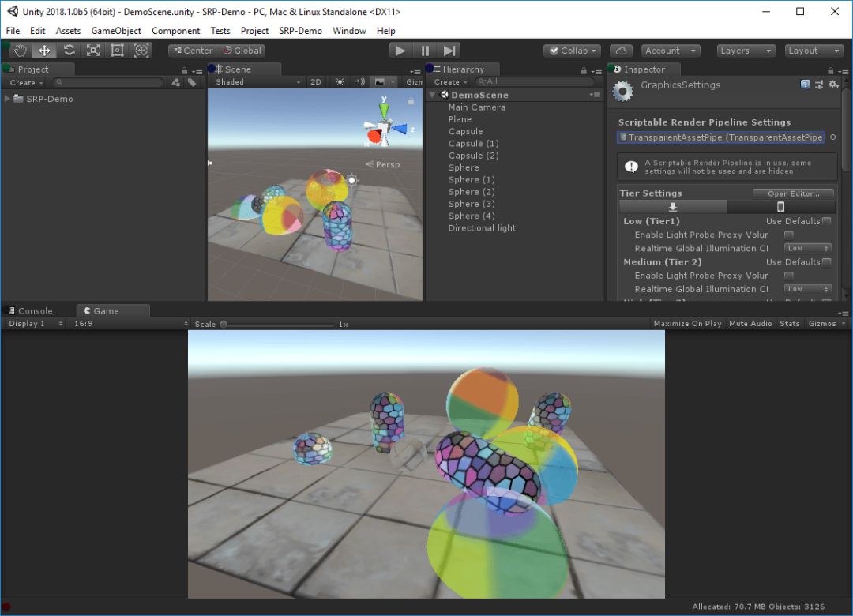Open Project panel Create dropdown
This screenshot has height=616, width=853.
[25, 83]
